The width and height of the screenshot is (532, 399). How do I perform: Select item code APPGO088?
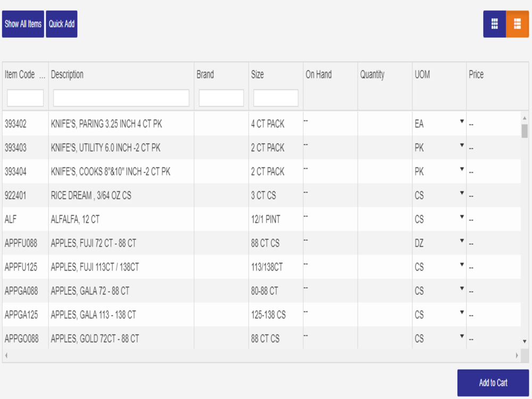click(22, 338)
